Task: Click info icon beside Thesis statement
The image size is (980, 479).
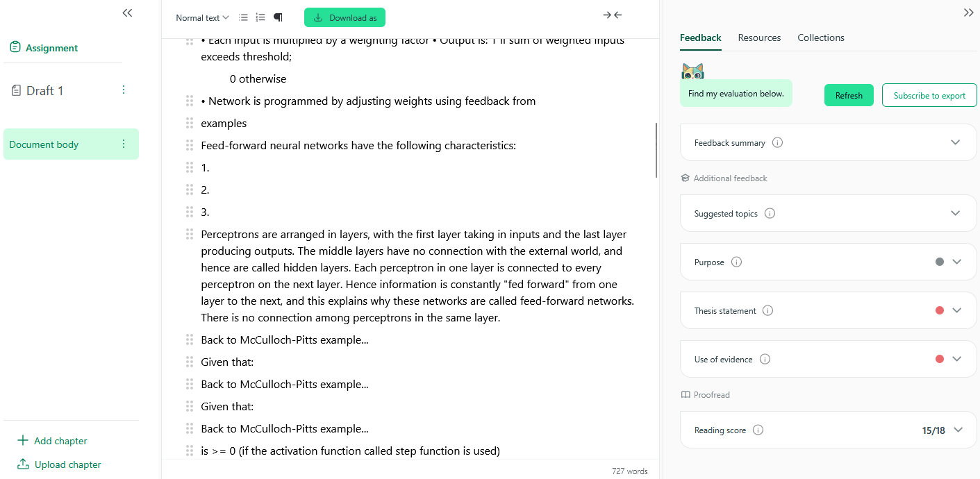Action: [767, 311]
